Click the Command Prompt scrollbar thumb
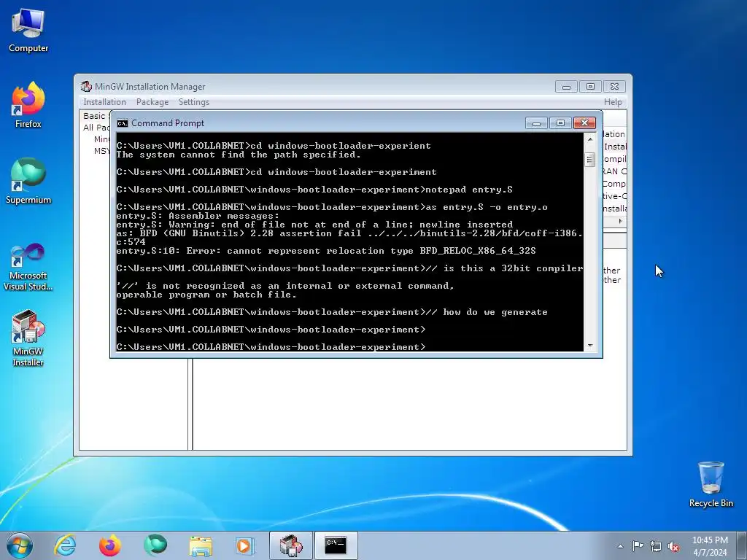 click(589, 159)
